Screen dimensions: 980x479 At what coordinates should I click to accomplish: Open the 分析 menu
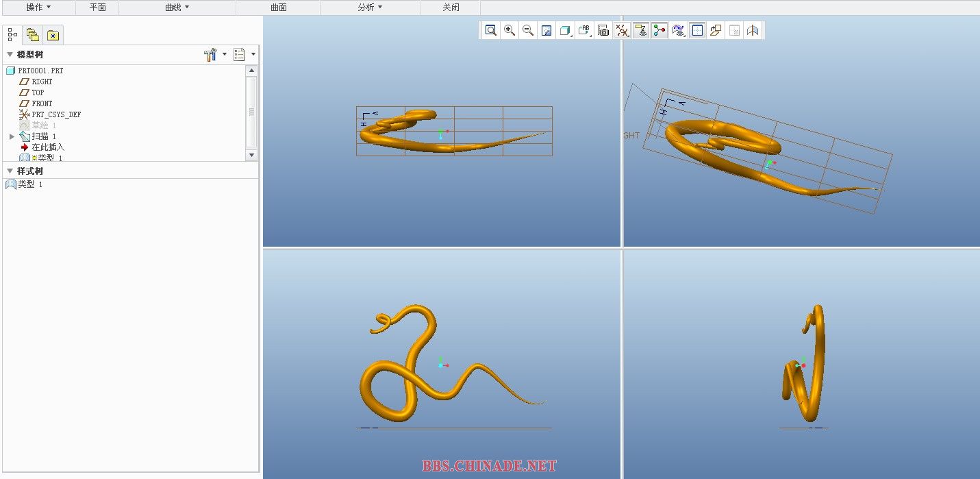pos(370,8)
